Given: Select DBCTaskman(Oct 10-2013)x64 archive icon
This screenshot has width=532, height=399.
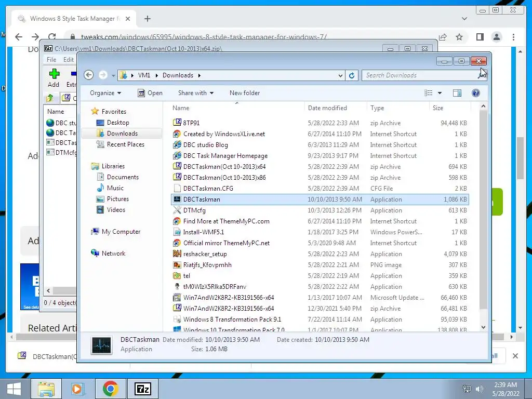Looking at the screenshot, I should tap(177, 166).
